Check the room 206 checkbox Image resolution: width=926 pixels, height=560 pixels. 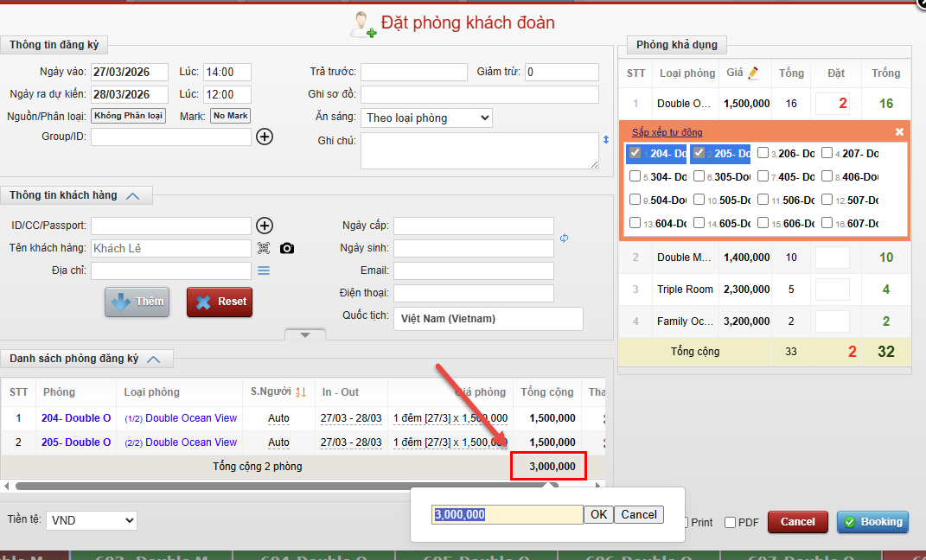(x=763, y=153)
